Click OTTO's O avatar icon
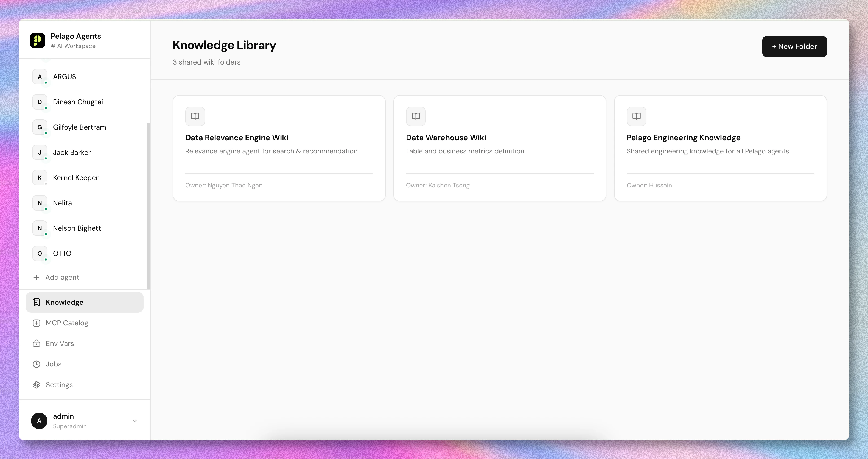The height and width of the screenshot is (459, 868). (x=40, y=254)
